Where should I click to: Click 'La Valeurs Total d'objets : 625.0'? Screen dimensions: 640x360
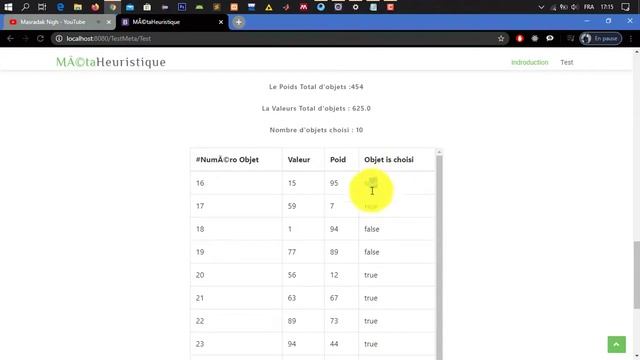pos(316,108)
